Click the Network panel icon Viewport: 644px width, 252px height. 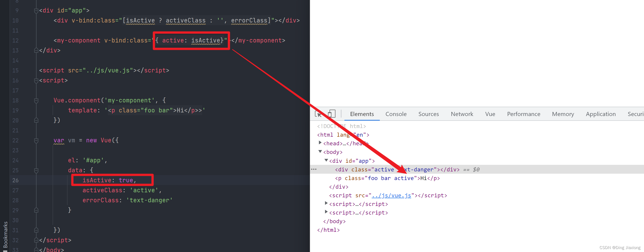[461, 114]
